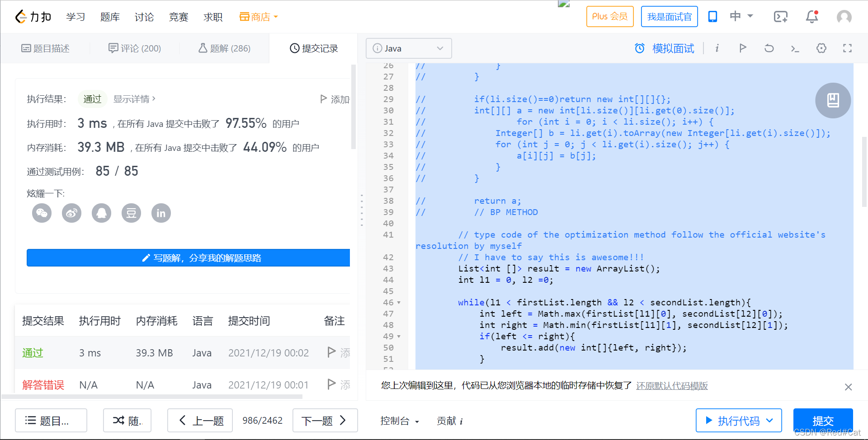Click the panel divider drag handle

pos(362,210)
